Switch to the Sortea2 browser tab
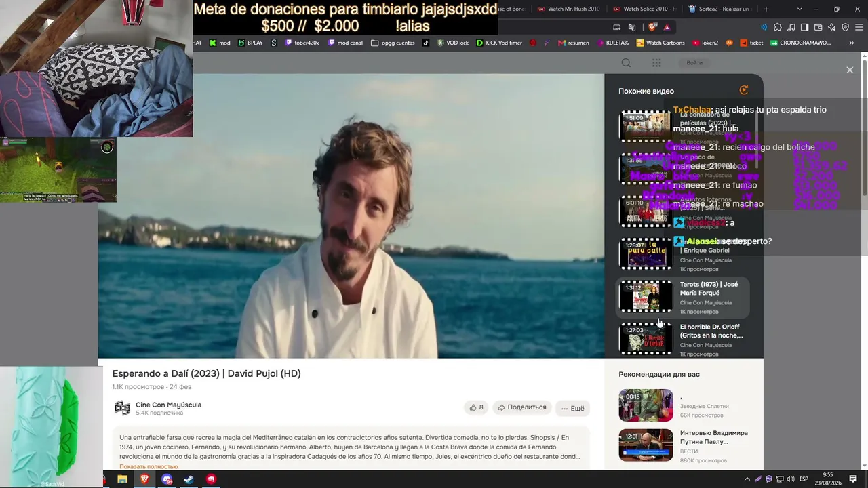This screenshot has width=868, height=488. (720, 9)
